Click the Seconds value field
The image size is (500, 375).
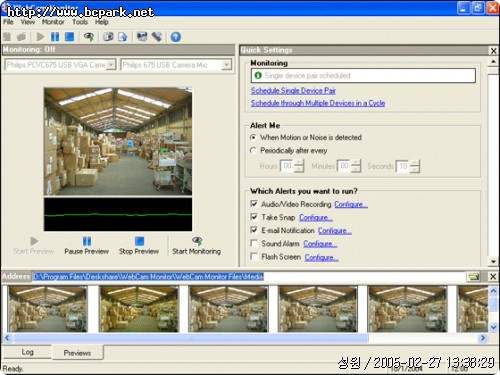[403, 166]
